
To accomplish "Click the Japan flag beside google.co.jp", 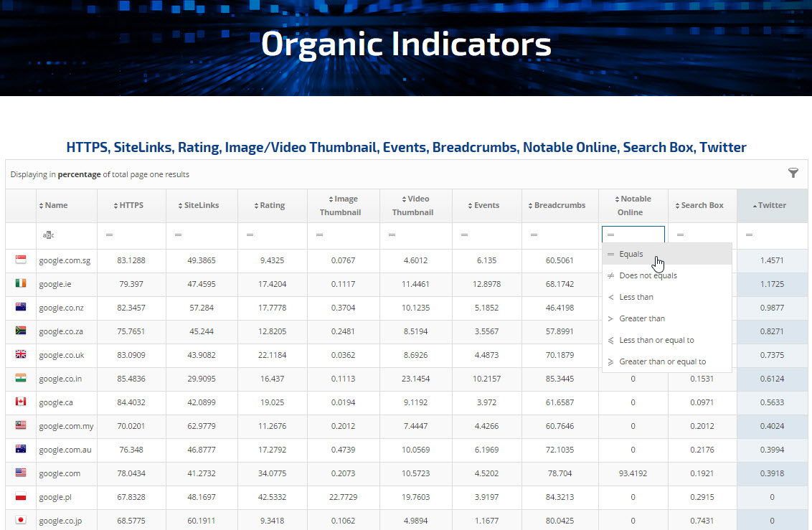I will 21,520.
